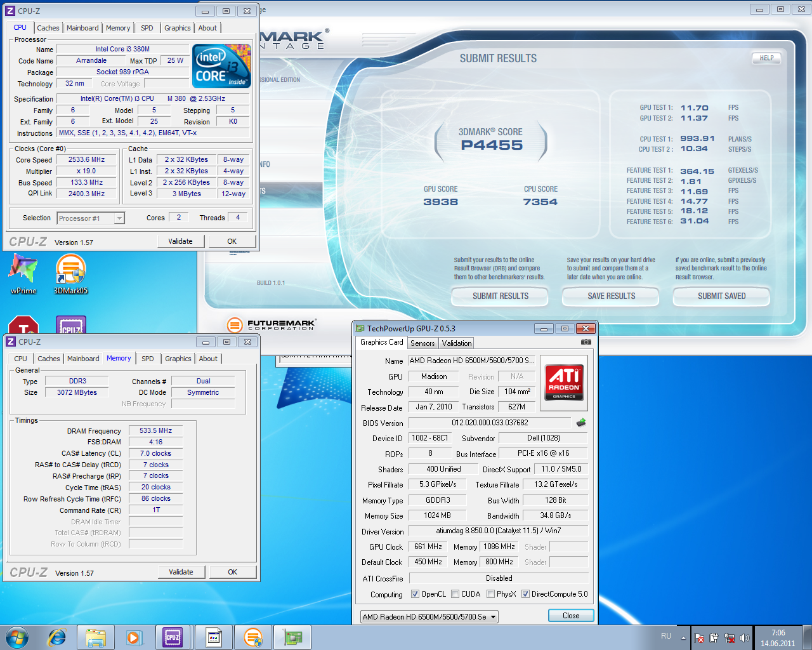812x650 pixels.
Task: Click the Bandwidth value 34.8 GB/s
Action: tap(555, 515)
